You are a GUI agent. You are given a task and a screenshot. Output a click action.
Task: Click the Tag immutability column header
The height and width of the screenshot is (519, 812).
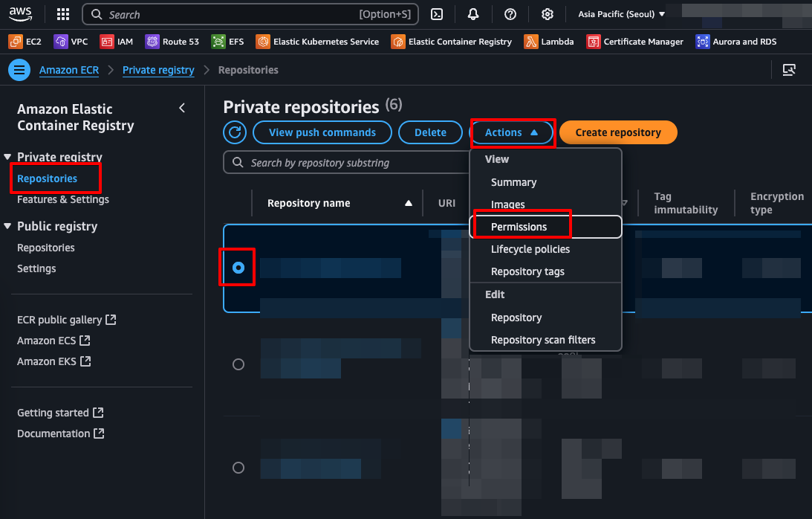pos(686,203)
